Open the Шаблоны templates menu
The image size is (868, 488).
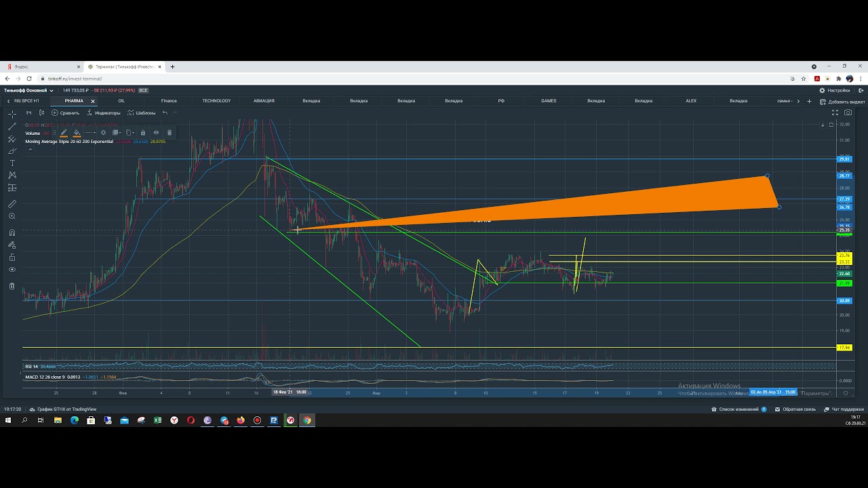pyautogui.click(x=142, y=113)
